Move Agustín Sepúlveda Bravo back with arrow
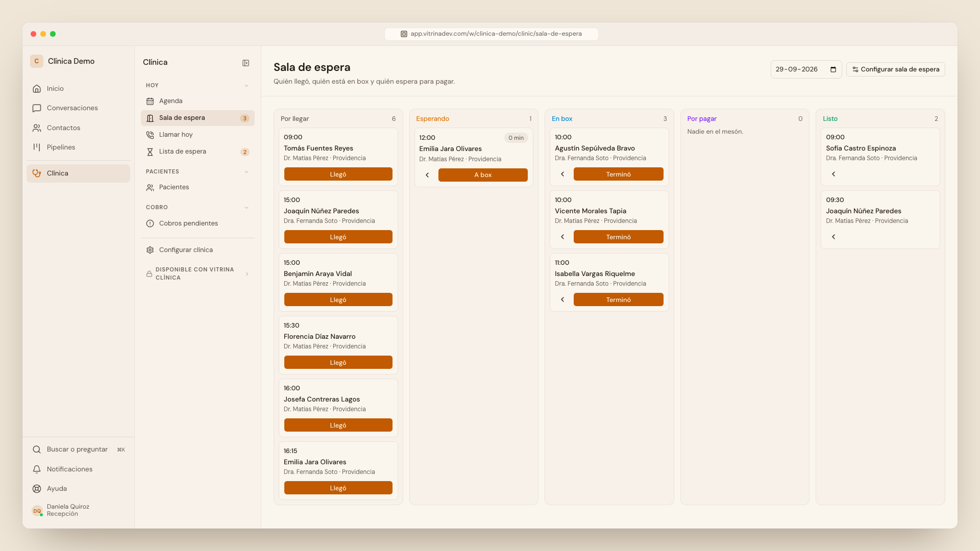The width and height of the screenshot is (980, 551). coord(562,174)
